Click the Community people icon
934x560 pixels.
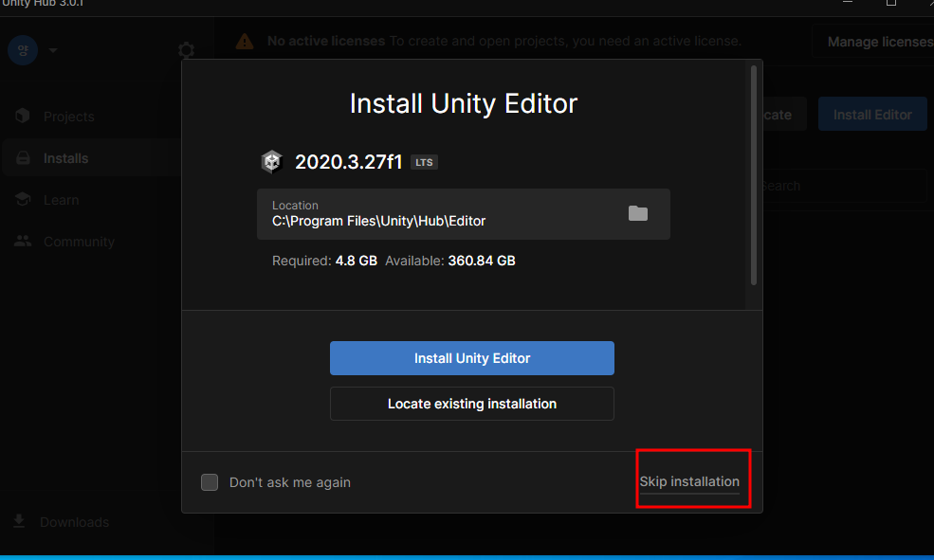pos(23,241)
